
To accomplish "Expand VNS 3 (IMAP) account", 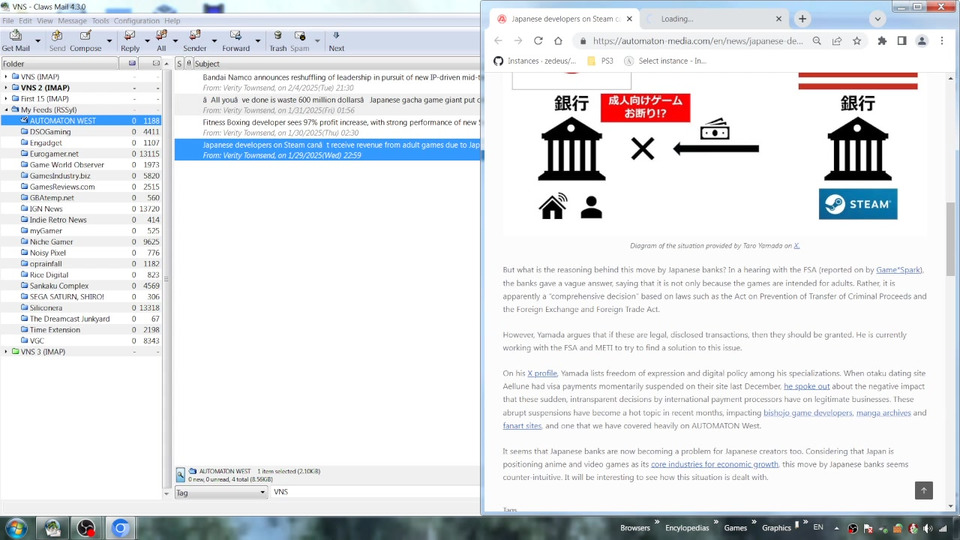I will [x=6, y=351].
